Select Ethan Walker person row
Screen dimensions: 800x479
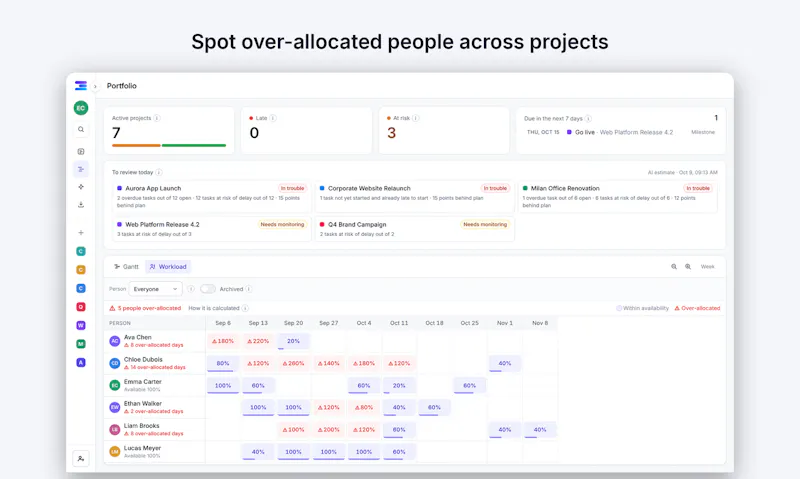click(155, 407)
